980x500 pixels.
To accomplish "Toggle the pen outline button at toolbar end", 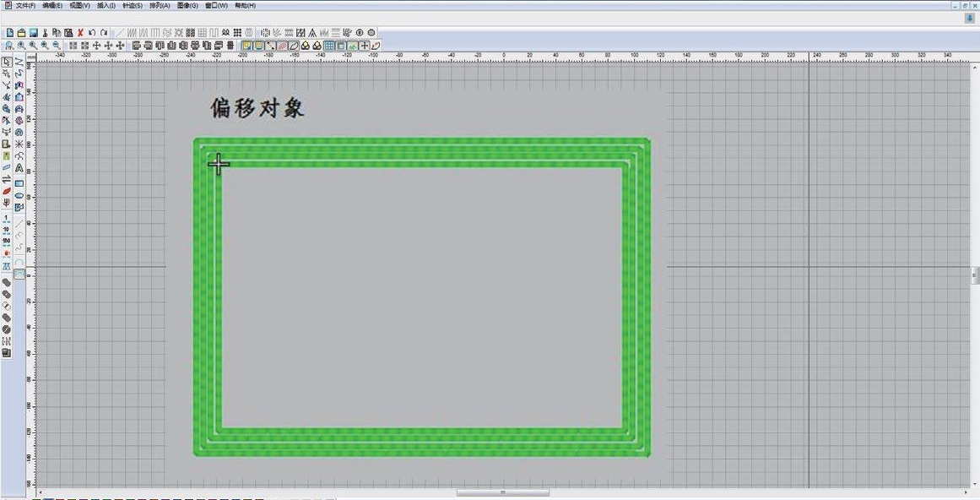I will [x=376, y=46].
